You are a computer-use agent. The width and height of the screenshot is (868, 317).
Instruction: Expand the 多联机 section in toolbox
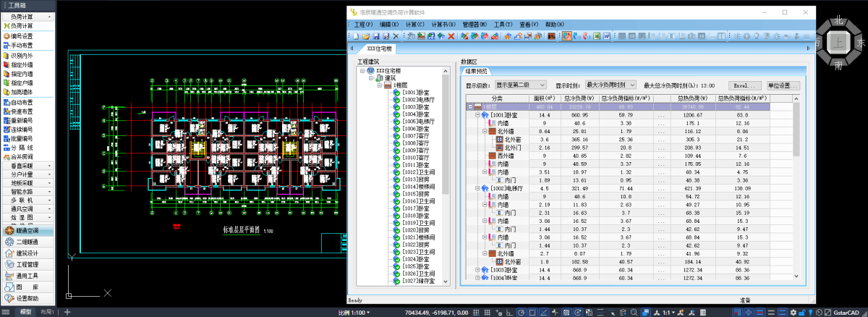point(29,200)
